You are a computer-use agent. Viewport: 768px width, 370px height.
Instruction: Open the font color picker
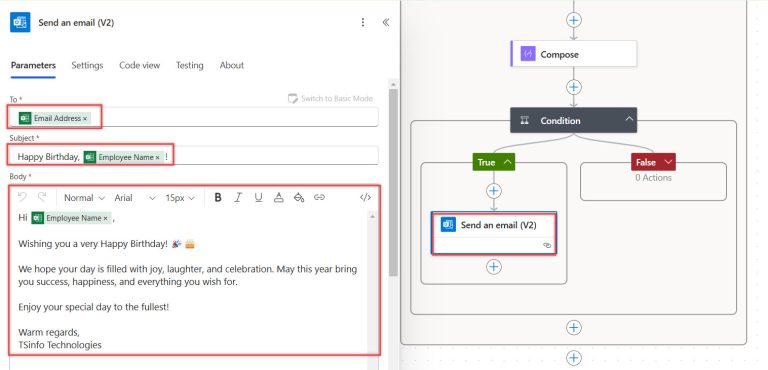(278, 197)
